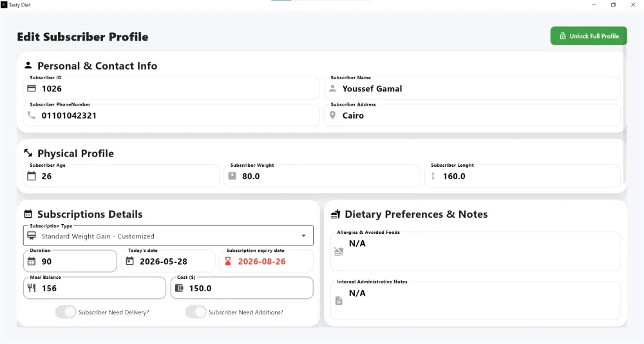The width and height of the screenshot is (644, 344).
Task: Click the lock icon in Unlock button
Action: pos(562,36)
